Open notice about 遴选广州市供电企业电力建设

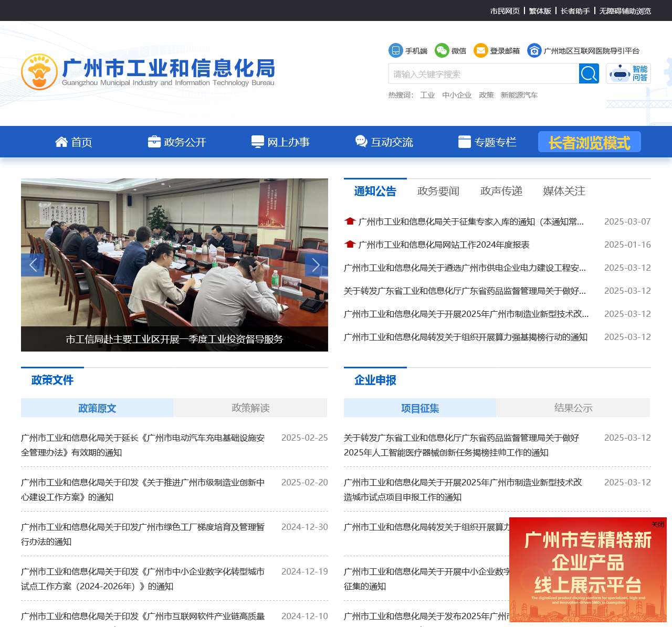(465, 268)
